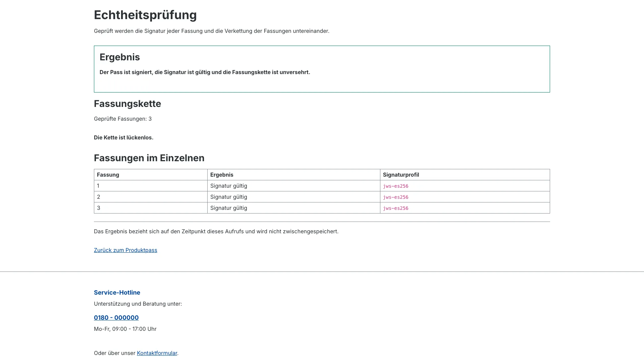This screenshot has width=644, height=362.
Task: Click the note about 'nicht zwischengespeichert'
Action: [216, 231]
